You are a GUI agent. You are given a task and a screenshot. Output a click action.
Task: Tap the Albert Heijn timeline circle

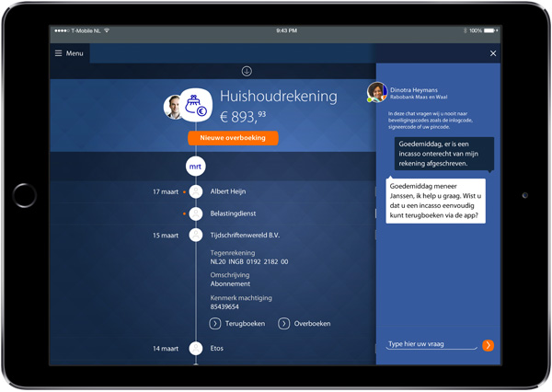196,191
